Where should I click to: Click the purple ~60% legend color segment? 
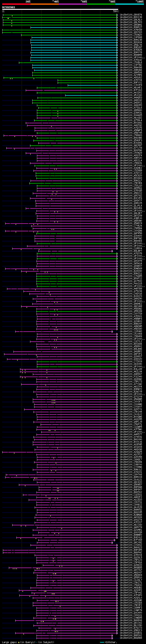pos(73,4)
